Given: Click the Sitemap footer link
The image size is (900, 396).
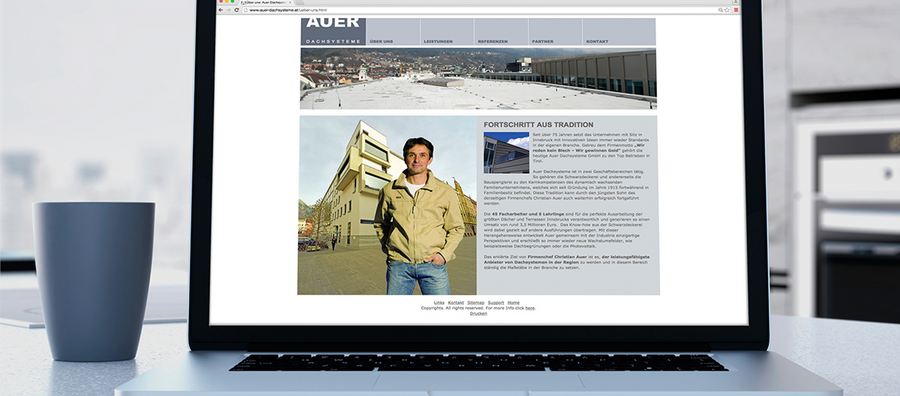Looking at the screenshot, I should (x=475, y=302).
